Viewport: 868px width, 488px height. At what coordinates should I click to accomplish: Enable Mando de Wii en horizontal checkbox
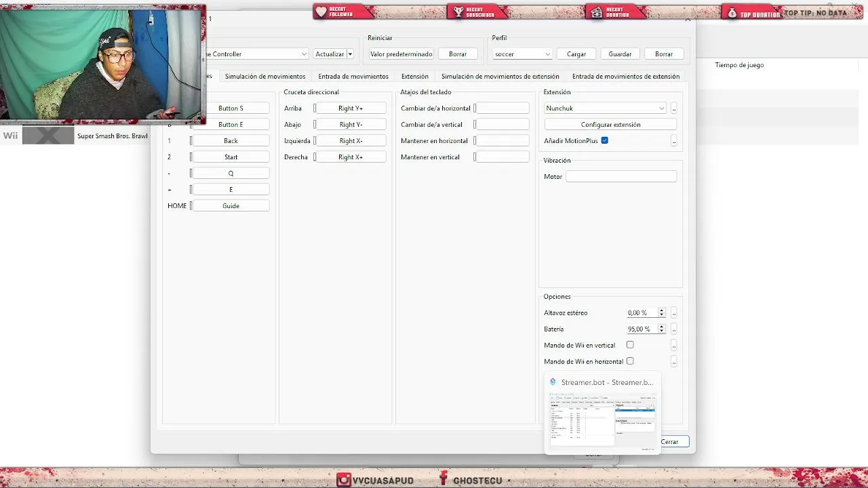630,361
